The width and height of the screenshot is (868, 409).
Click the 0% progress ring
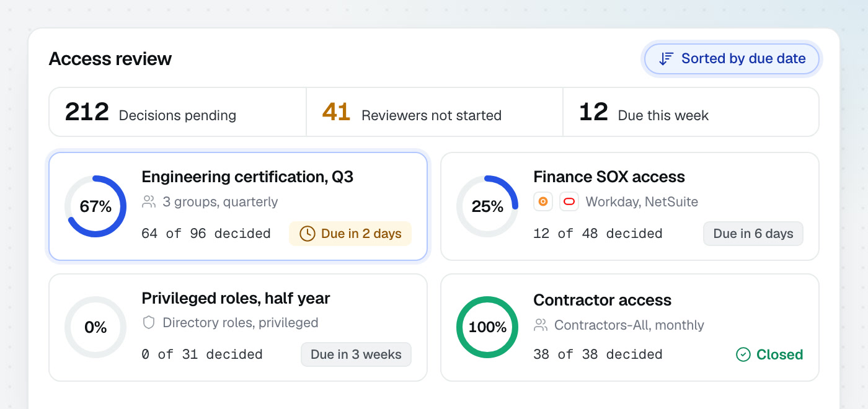tap(95, 327)
